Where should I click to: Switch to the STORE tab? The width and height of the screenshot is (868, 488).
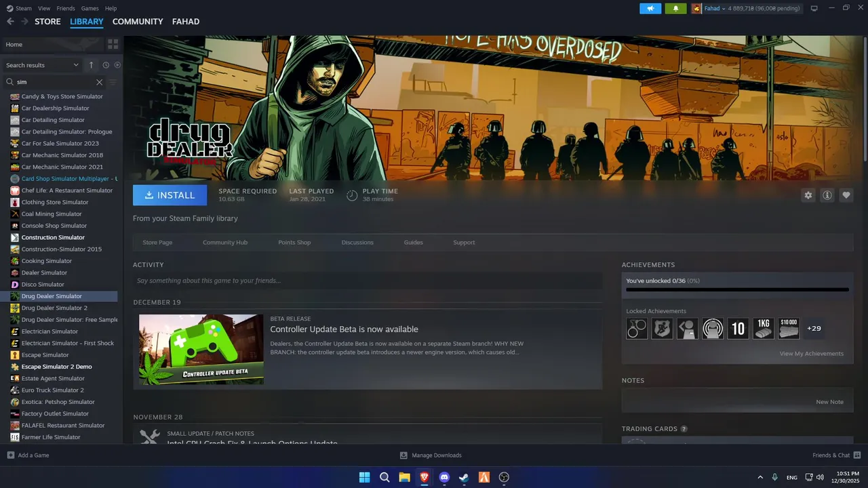pos(47,22)
